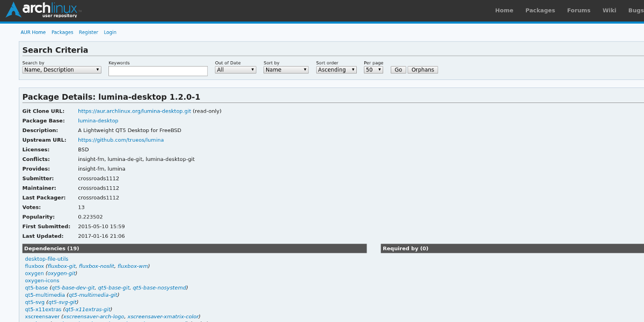
Task: Open the github.com/trueos/lumina upstream URL
Action: 121,140
